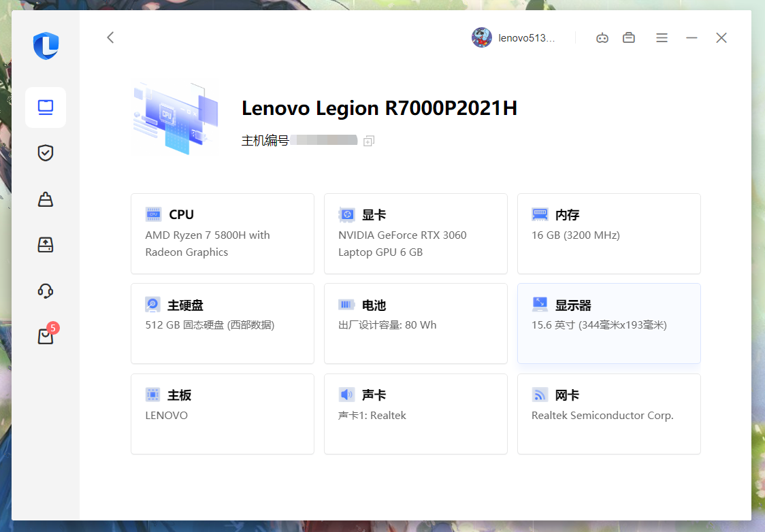The image size is (765, 532).
Task: Click the 显卡 graphics card icon
Action: pyautogui.click(x=346, y=214)
